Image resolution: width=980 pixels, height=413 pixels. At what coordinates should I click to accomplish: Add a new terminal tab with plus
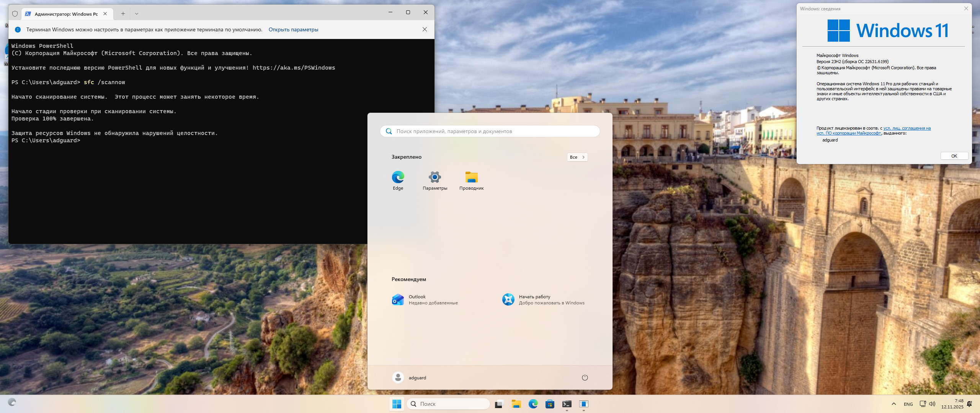(123, 14)
